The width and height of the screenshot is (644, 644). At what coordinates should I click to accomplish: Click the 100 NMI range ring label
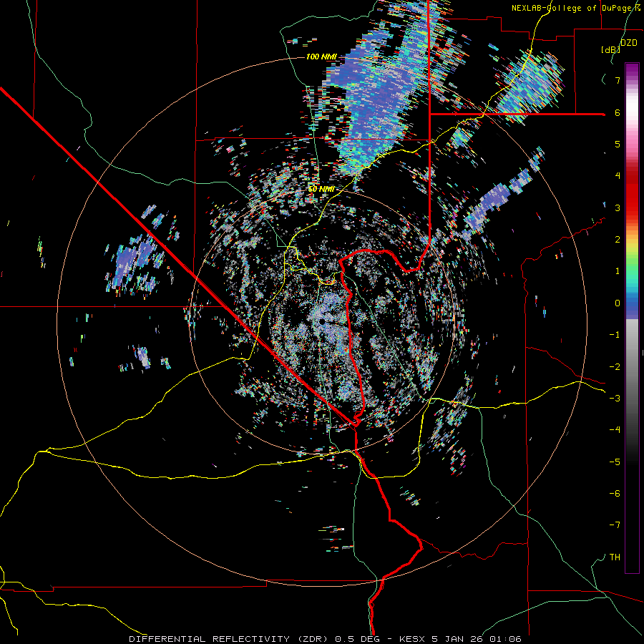[x=321, y=57]
